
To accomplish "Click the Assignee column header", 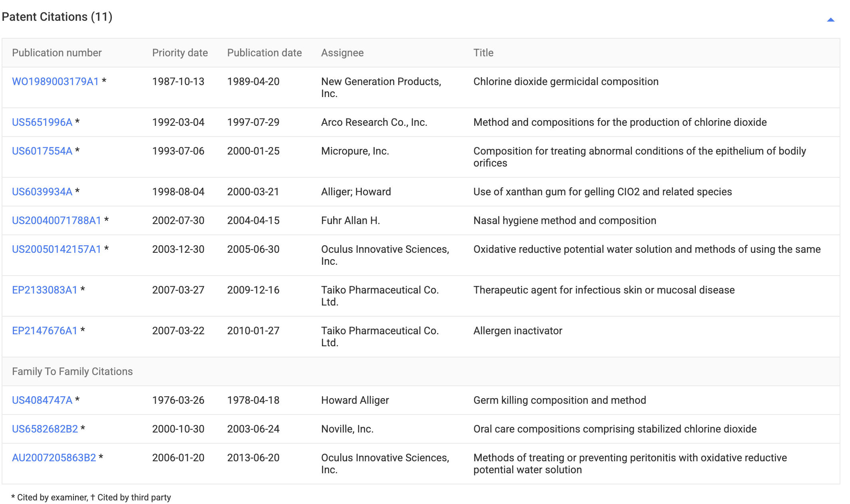I will point(342,53).
